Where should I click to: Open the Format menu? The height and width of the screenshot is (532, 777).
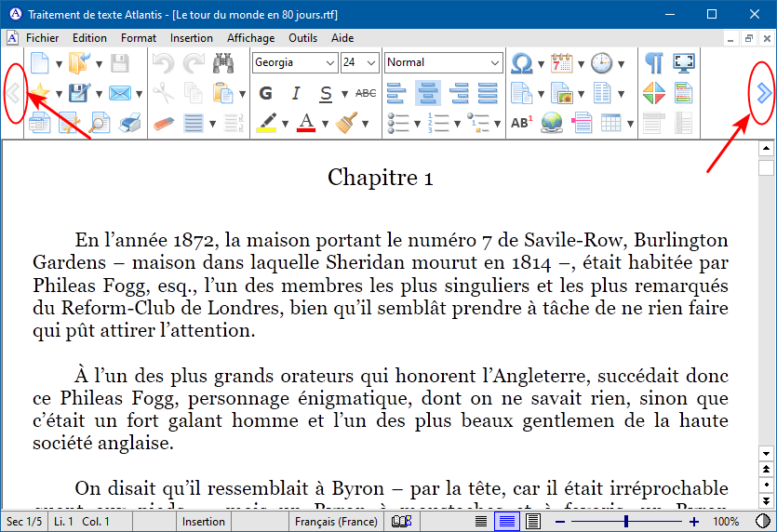click(x=139, y=38)
